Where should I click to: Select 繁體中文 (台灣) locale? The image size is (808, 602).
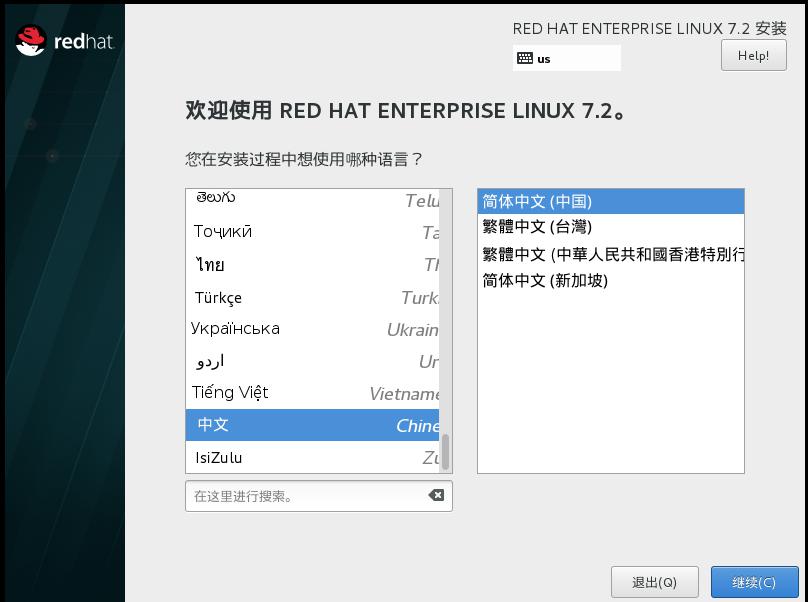point(611,227)
